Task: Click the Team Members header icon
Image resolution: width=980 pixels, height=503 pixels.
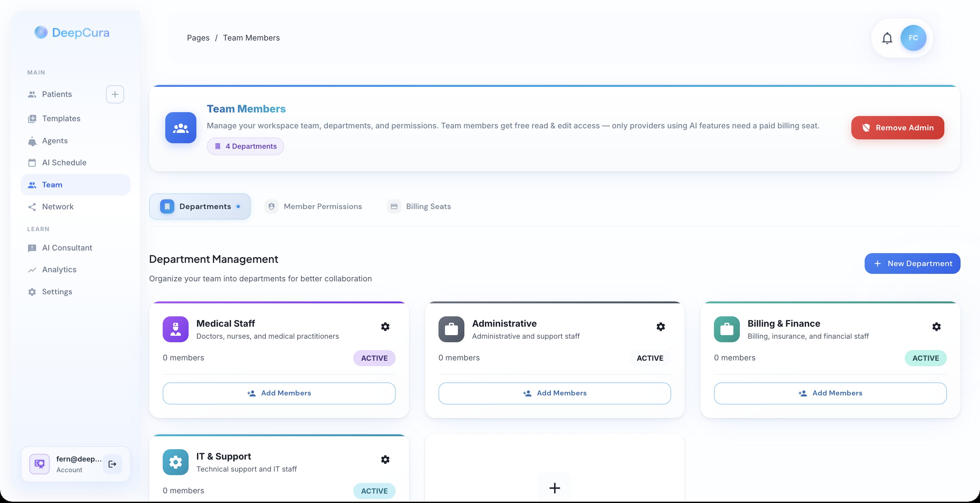Action: point(181,128)
